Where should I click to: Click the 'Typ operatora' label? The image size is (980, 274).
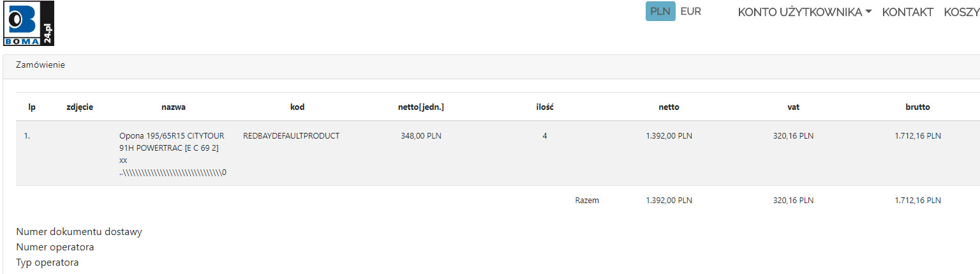[48, 263]
